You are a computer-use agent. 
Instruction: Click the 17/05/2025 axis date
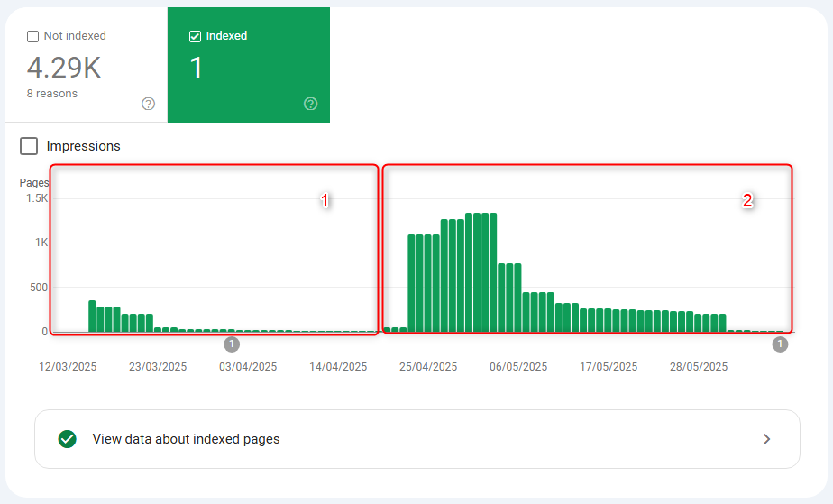pos(609,366)
